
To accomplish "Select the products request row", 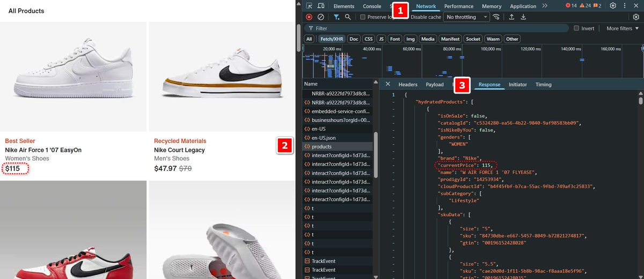I will pos(338,147).
